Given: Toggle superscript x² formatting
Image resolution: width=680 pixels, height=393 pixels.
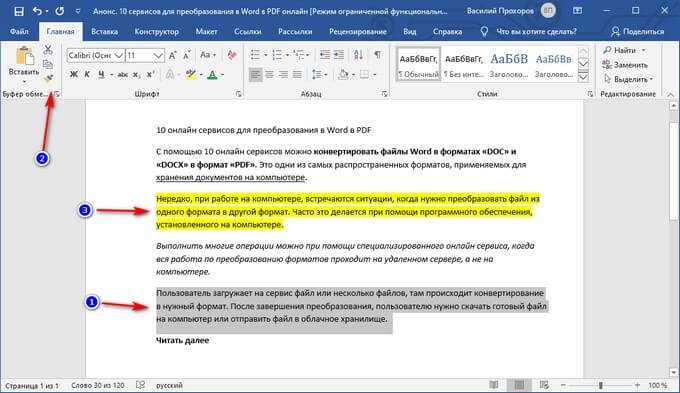Looking at the screenshot, I should 150,75.
